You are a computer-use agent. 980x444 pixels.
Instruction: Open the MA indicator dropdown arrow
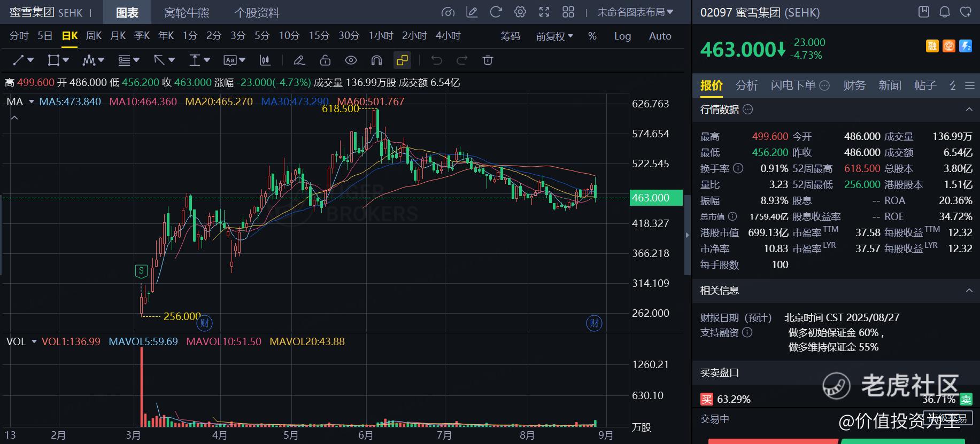32,102
